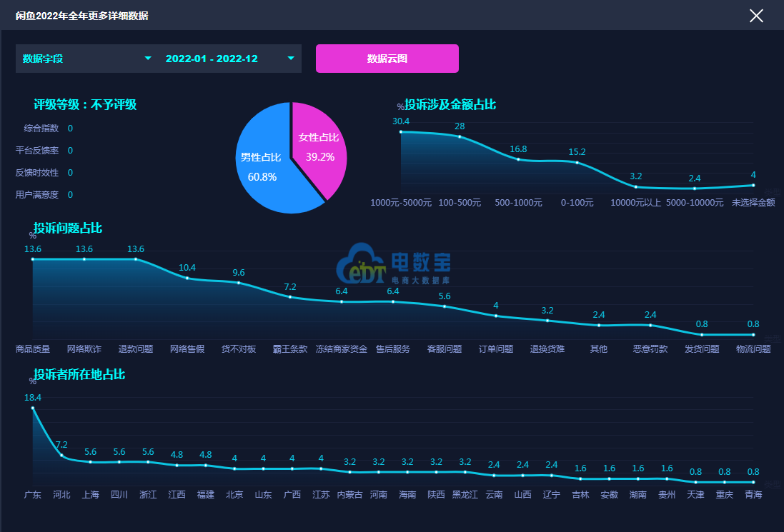Click the 退款问题 category label
Viewport: 784px width, 532px height.
point(136,348)
